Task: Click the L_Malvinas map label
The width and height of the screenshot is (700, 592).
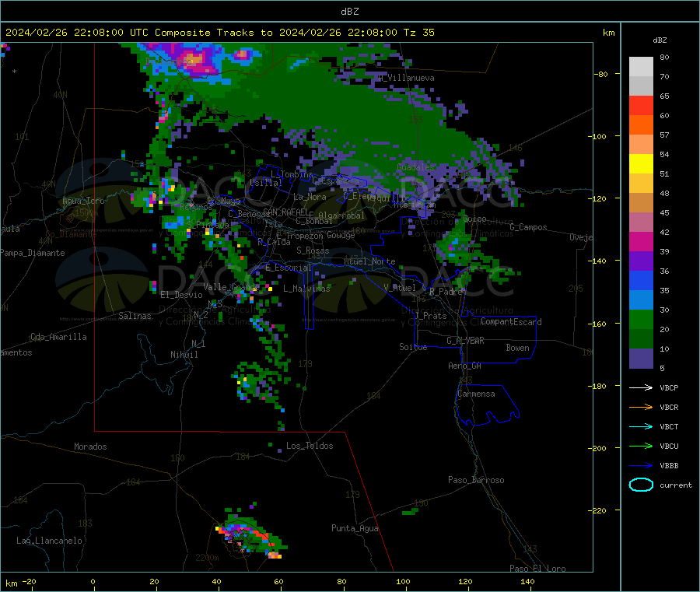Action: [306, 289]
